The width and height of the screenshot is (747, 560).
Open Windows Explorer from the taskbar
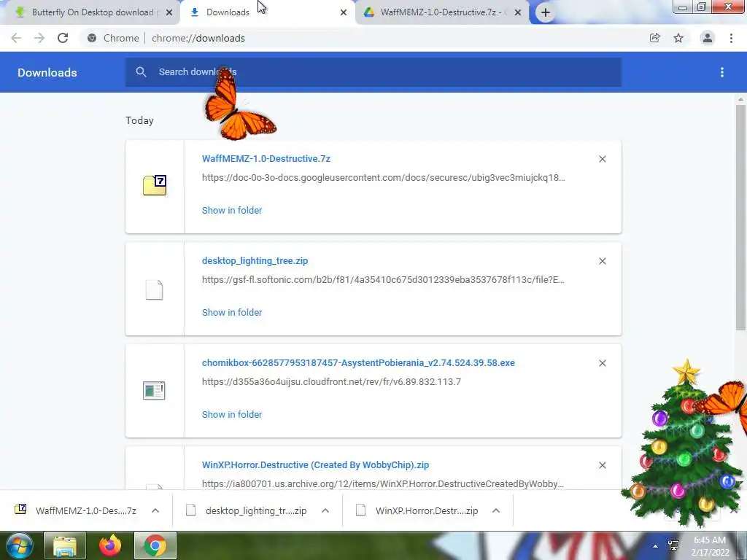coord(65,545)
